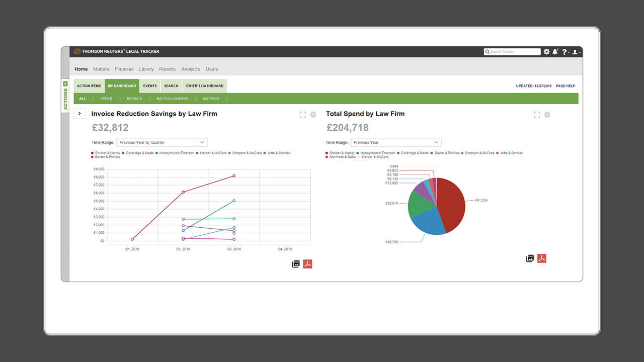Open the Total Spend time range dropdown
Screen dimensions: 644x362
point(396,142)
